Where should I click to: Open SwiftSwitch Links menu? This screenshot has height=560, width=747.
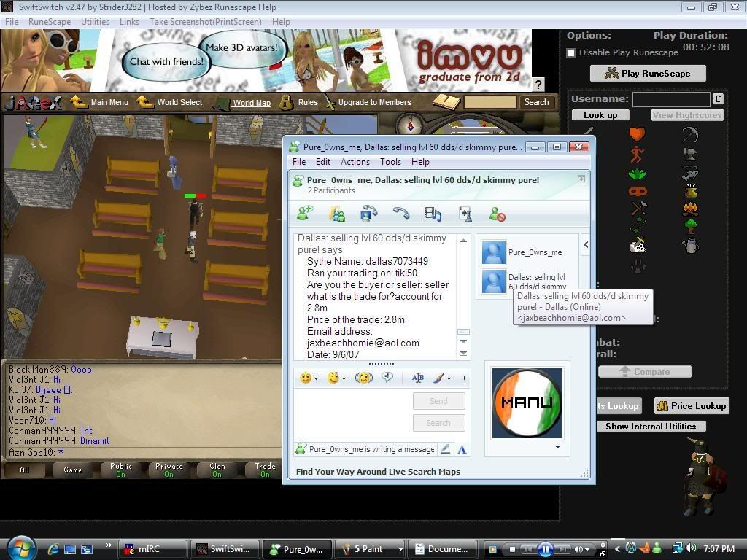coord(130,22)
